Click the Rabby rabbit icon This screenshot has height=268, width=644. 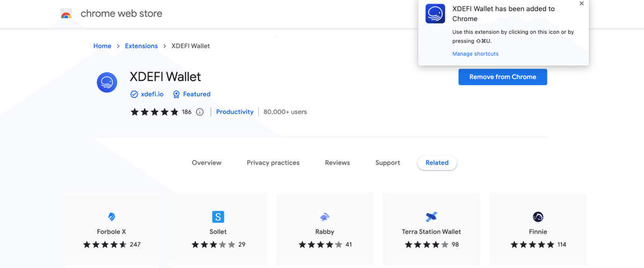[x=325, y=217]
